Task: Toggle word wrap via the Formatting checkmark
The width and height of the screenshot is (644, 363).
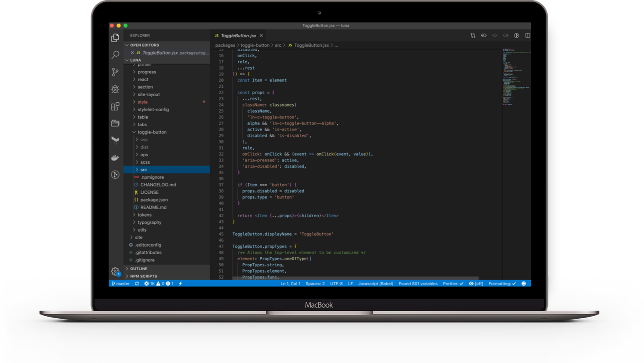Action: (x=502, y=284)
